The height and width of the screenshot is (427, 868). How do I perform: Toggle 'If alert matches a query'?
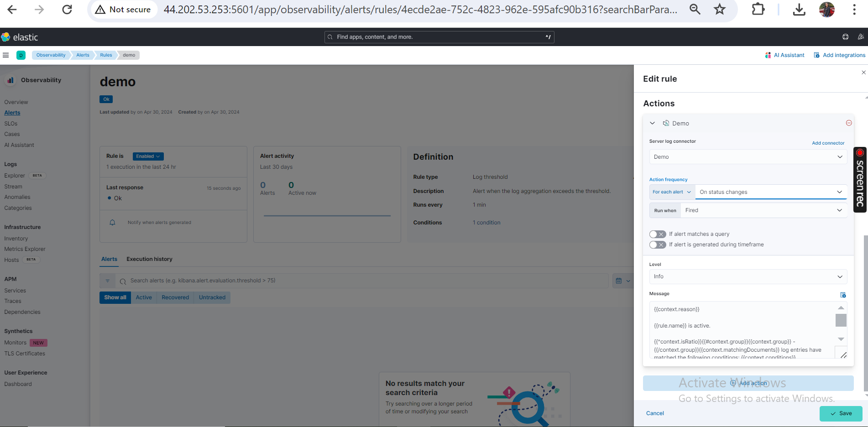point(658,234)
